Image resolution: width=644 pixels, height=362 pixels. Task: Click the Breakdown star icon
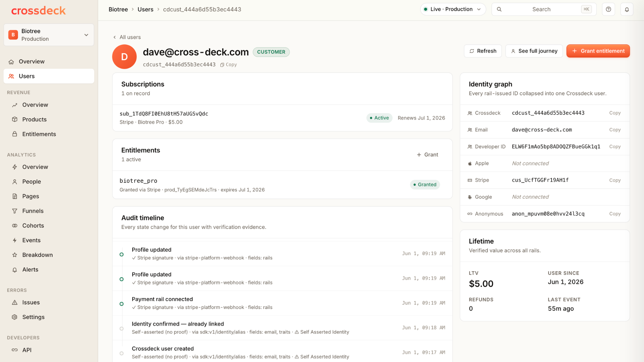coord(15,255)
